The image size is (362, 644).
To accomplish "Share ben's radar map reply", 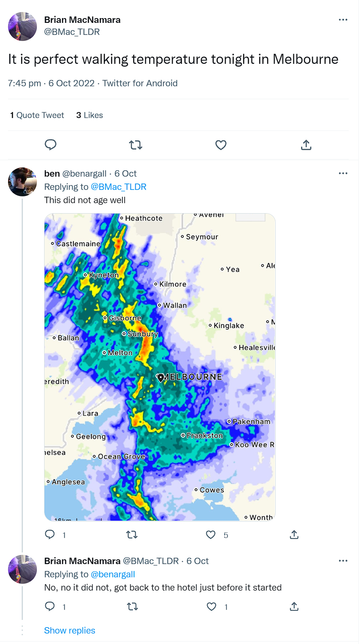I will [294, 535].
